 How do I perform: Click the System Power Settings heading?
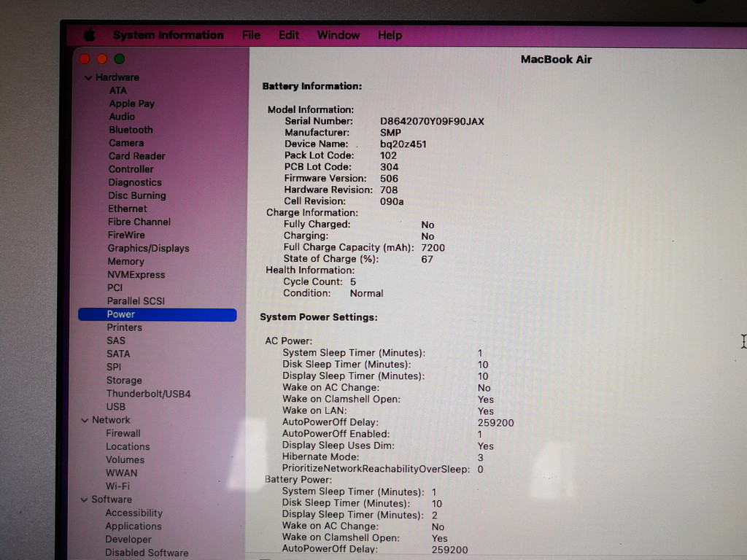coord(319,318)
